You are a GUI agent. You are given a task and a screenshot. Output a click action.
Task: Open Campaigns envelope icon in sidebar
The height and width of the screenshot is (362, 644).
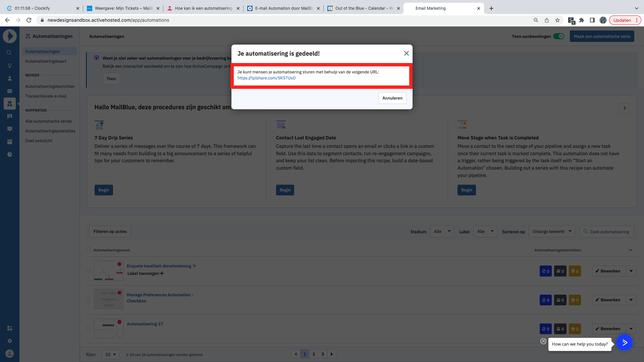tap(10, 91)
